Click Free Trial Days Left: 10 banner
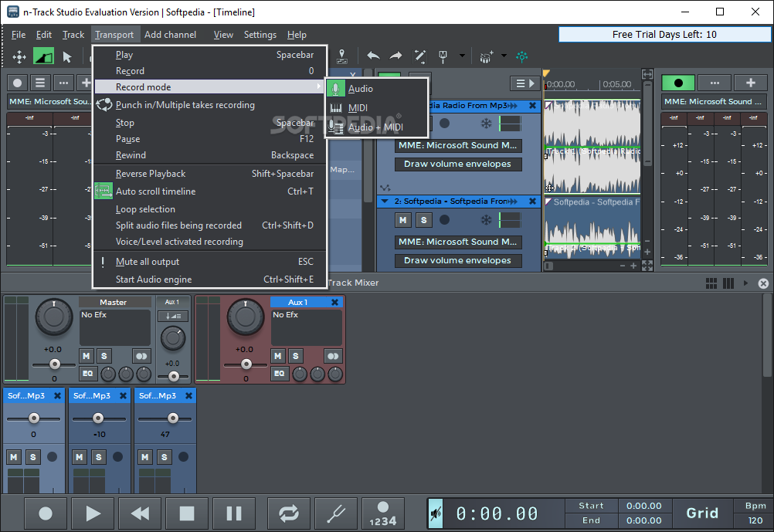This screenshot has width=774, height=532. click(664, 35)
